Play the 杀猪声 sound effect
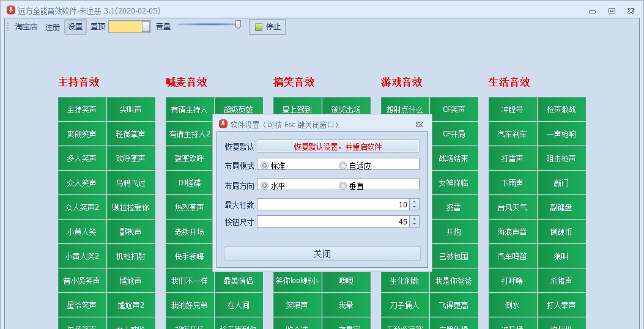Image resolution: width=644 pixels, height=329 pixels. pyautogui.click(x=561, y=281)
